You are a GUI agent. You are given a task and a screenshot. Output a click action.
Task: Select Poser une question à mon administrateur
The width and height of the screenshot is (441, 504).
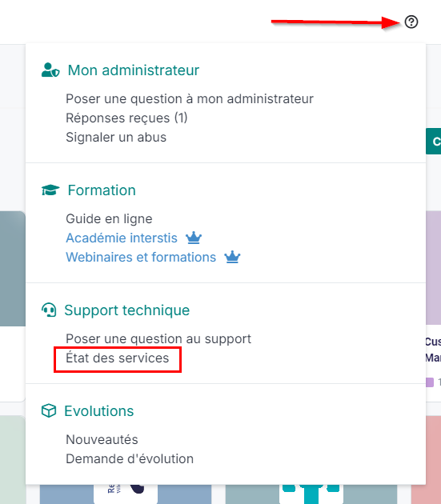click(190, 99)
